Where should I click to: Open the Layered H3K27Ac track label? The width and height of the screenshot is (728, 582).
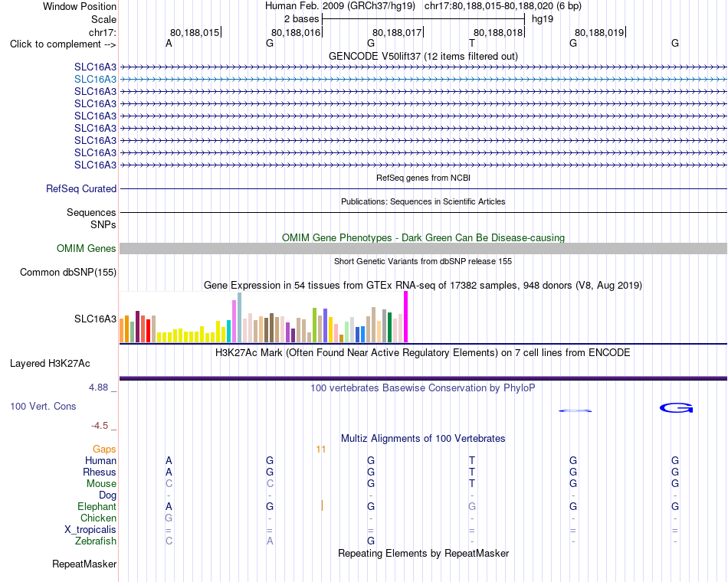tap(50, 364)
